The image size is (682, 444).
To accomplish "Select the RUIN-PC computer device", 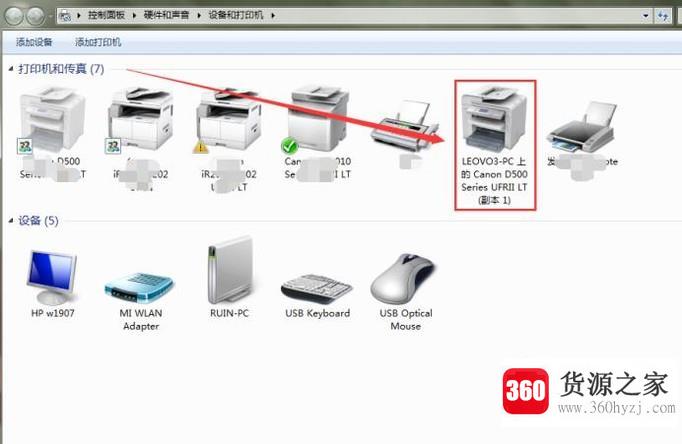I will tap(229, 277).
